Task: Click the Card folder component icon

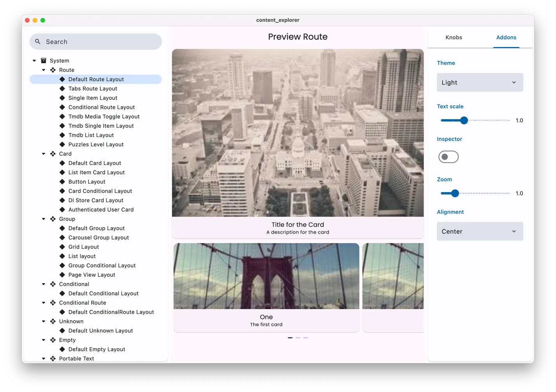Action: (53, 154)
